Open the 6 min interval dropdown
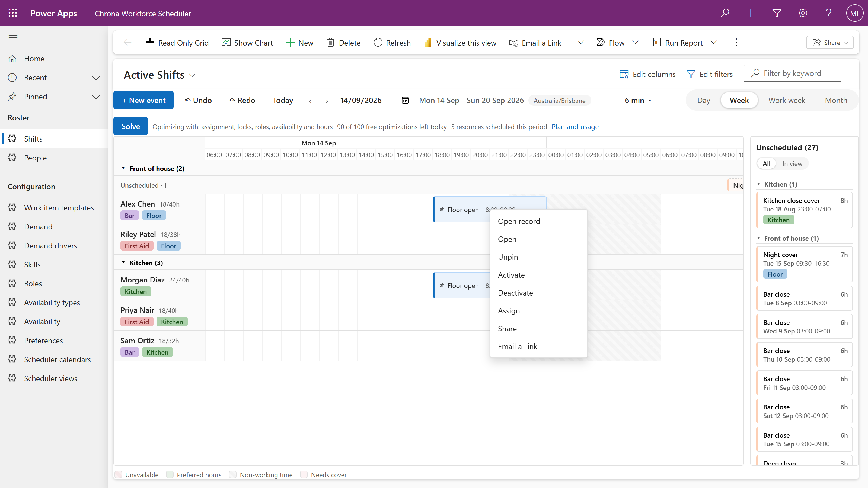The width and height of the screenshot is (868, 488). point(638,100)
